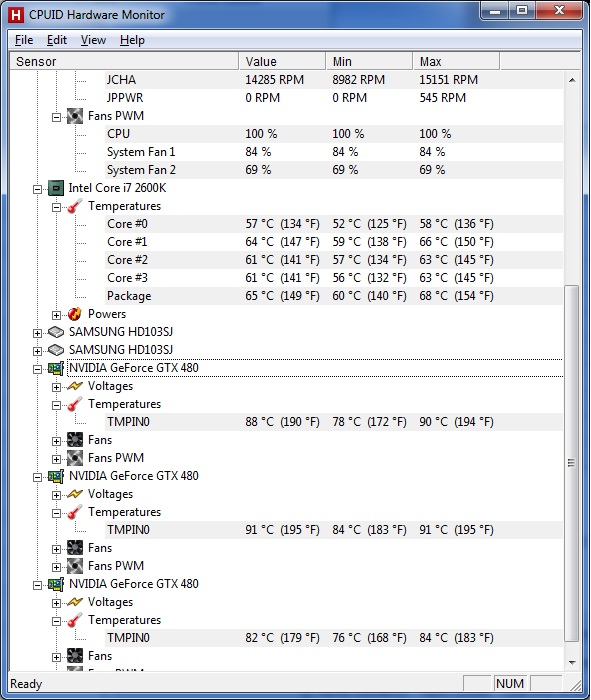Click the scrollbar up arrow
591x700 pixels.
572,80
